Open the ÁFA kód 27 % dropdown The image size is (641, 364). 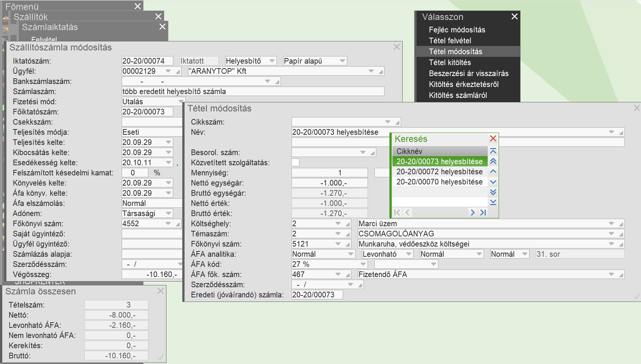coord(363,264)
